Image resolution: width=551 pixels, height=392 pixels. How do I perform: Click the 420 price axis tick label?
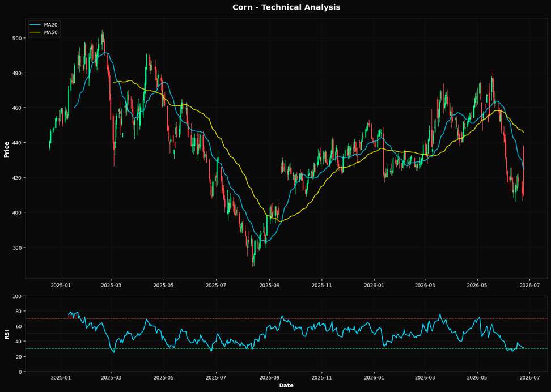17,178
